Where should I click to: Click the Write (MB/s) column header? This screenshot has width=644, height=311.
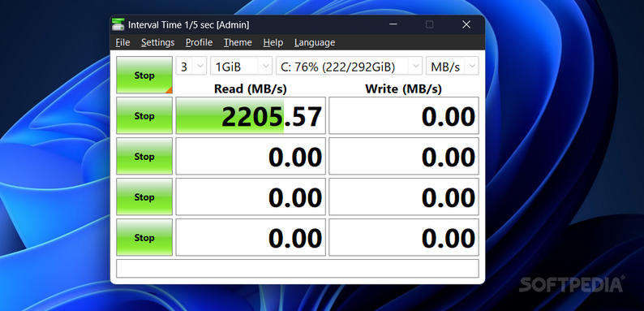404,89
